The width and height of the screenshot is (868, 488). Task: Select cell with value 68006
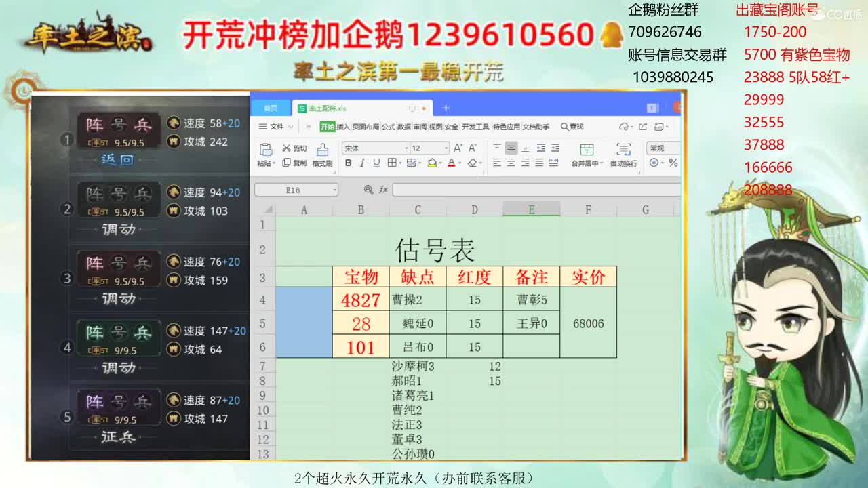(588, 323)
